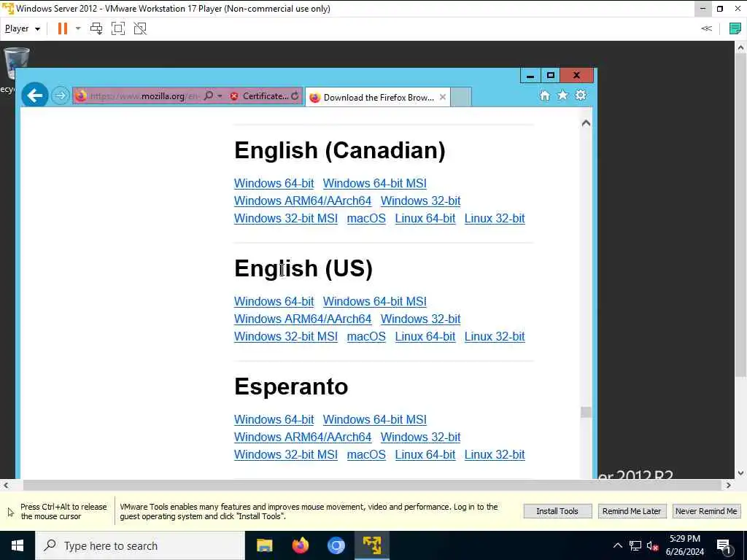The height and width of the screenshot is (560, 747).
Task: Click the browser page scroll-up arrow
Action: pos(586,123)
